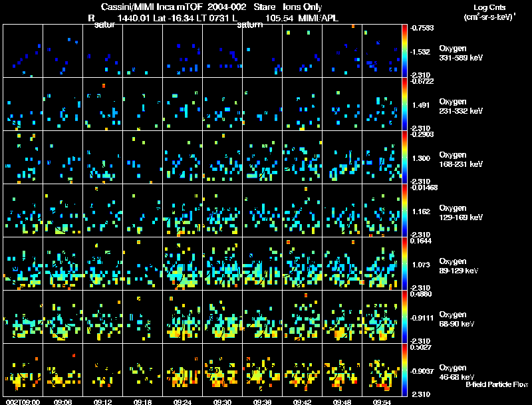Click the colorbar value -0.9037

point(422,372)
